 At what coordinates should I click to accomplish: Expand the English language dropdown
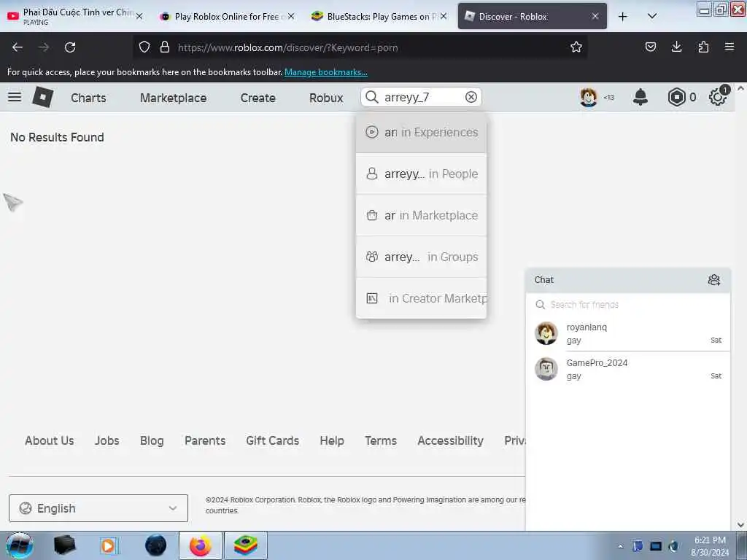[x=98, y=508]
